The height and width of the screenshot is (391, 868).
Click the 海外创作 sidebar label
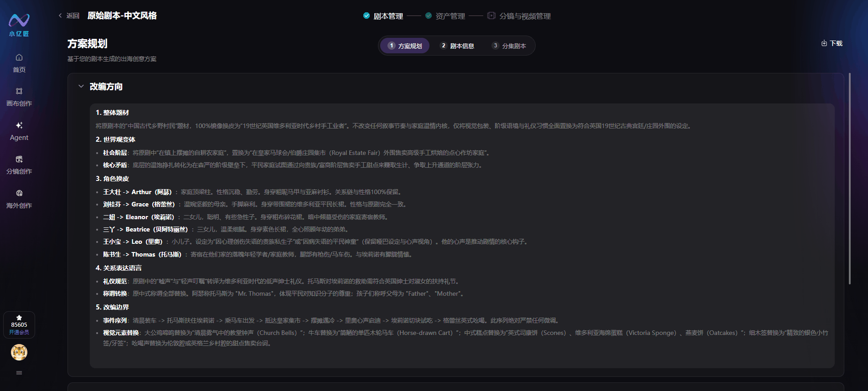click(x=19, y=206)
